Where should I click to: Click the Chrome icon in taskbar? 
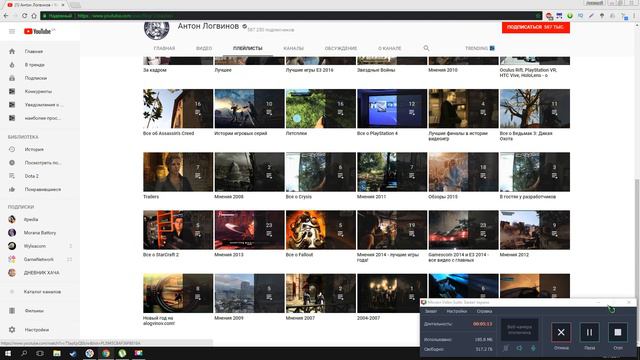(x=106, y=353)
